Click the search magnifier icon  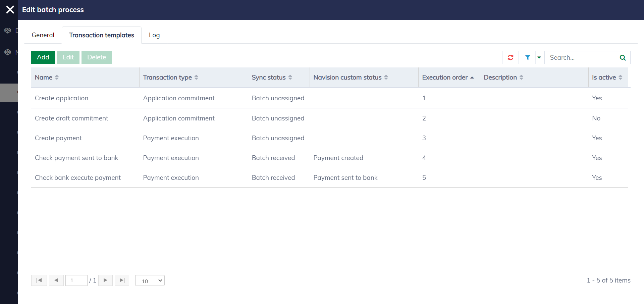point(623,57)
